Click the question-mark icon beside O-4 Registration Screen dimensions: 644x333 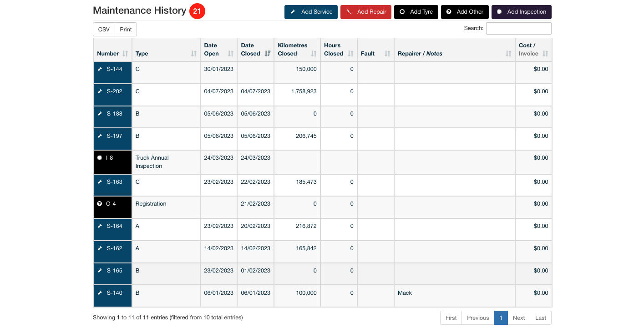[99, 203]
